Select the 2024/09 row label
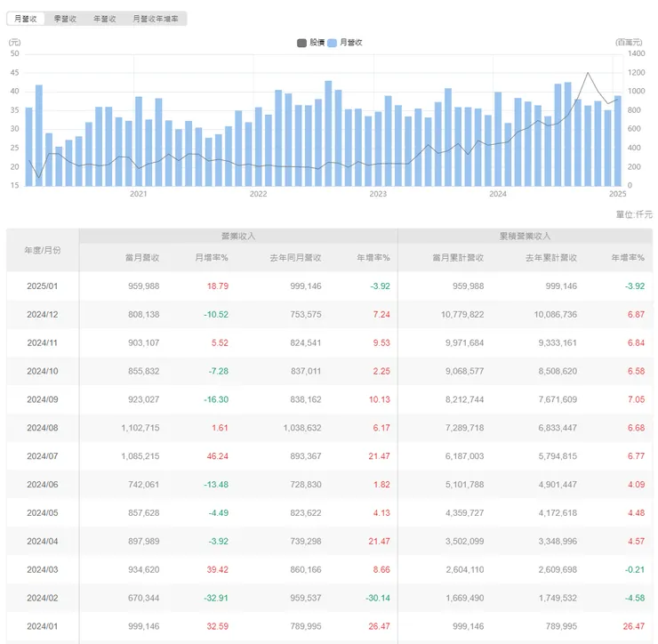Screen dimensions: 658x644 pyautogui.click(x=43, y=399)
